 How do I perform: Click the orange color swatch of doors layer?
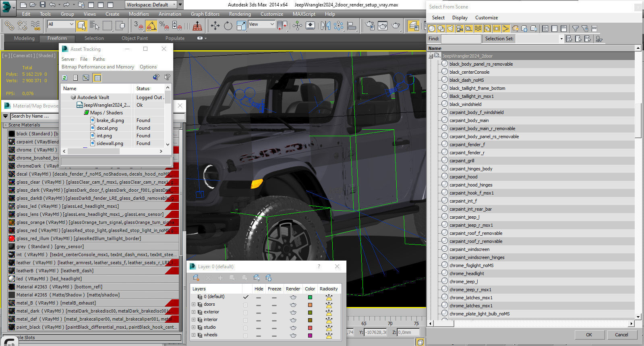tap(310, 305)
